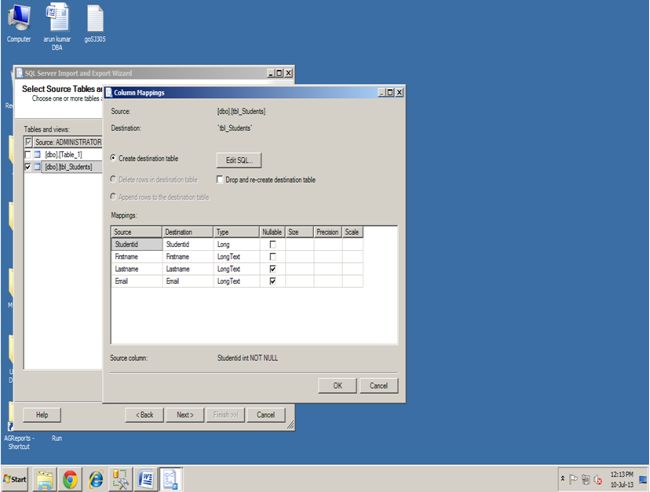
Task: Open the arun kumar DBA document icon
Action: click(x=57, y=27)
